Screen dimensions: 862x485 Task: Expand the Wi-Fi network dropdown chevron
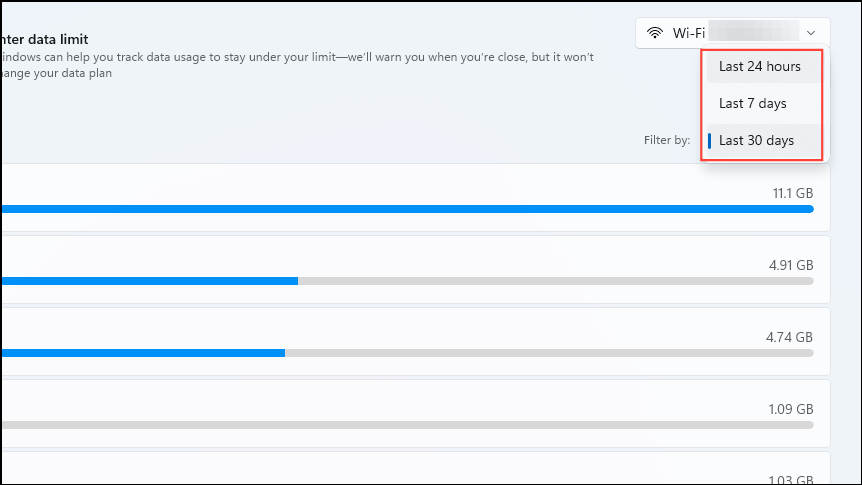point(811,33)
